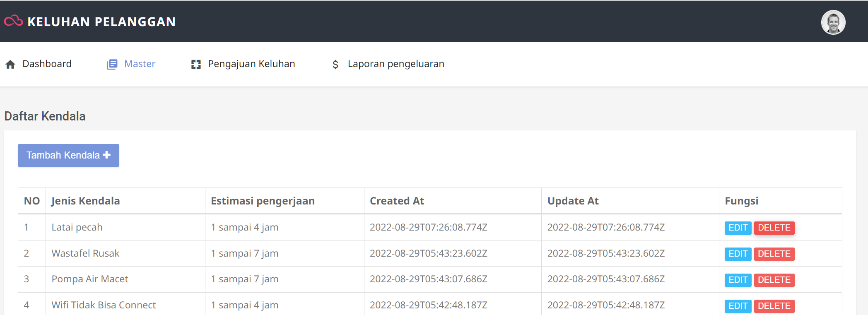Delete the Pompa Air Macet row
868x315 pixels.
774,280
